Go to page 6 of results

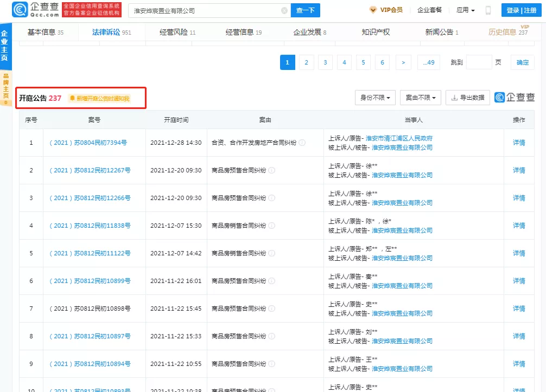(382, 62)
